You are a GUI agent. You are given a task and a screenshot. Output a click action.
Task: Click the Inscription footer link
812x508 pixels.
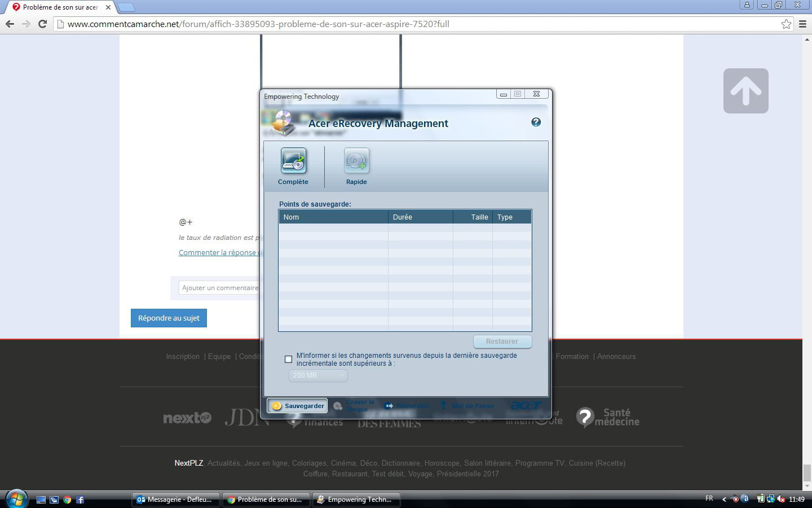(183, 357)
